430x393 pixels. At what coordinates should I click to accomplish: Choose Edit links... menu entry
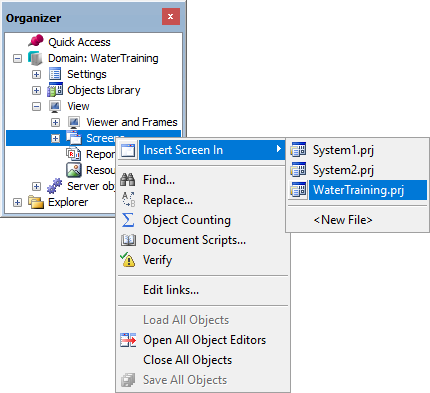tap(203, 290)
